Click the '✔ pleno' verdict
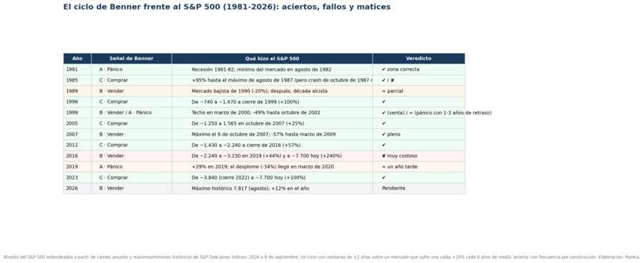The width and height of the screenshot is (644, 263). tap(391, 134)
